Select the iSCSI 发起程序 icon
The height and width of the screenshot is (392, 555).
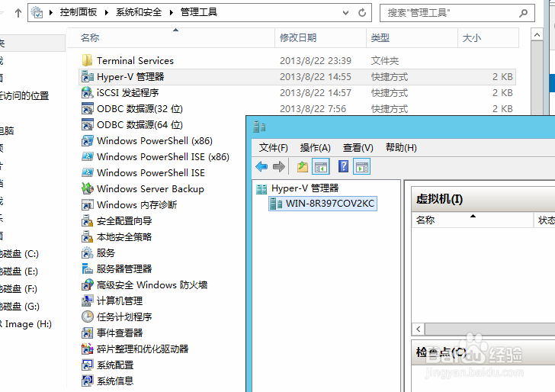87,93
